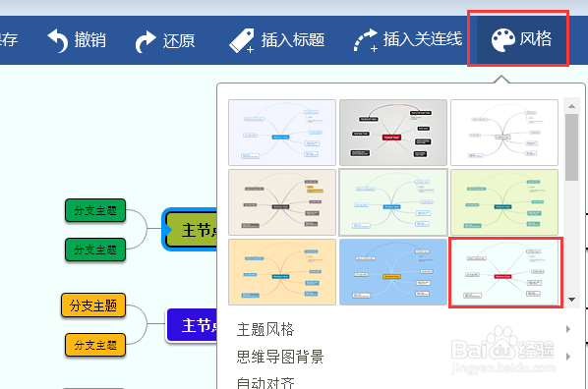Expand the 思维导图背景 submenu arrow
588x389 pixels.
(x=568, y=357)
